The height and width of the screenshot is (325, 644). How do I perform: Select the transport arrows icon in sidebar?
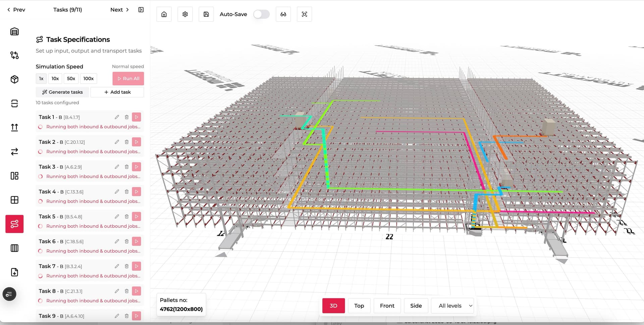coord(14,151)
